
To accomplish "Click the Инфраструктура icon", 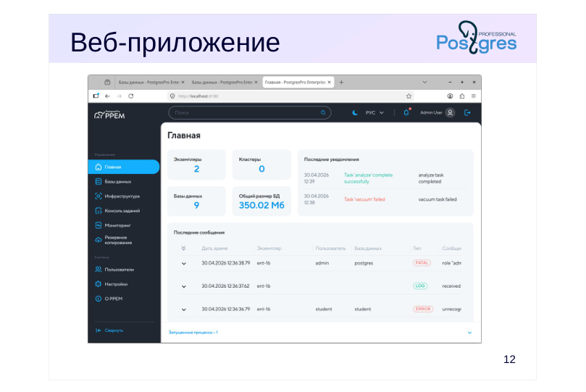I will click(x=99, y=196).
